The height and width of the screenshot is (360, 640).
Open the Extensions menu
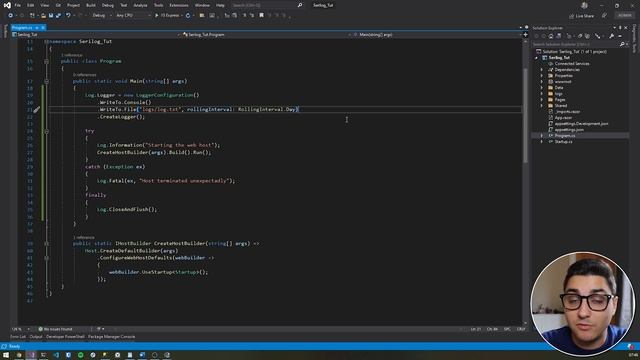(179, 5)
